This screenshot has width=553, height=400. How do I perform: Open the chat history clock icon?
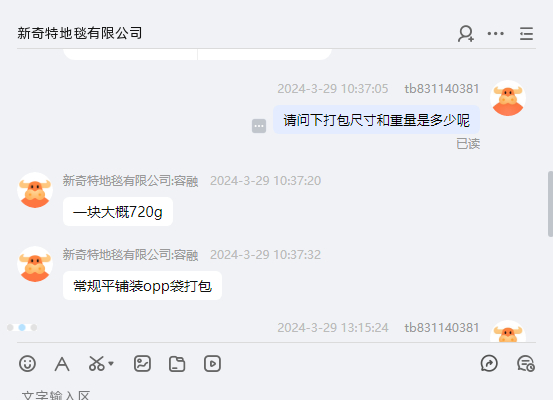pyautogui.click(x=526, y=364)
